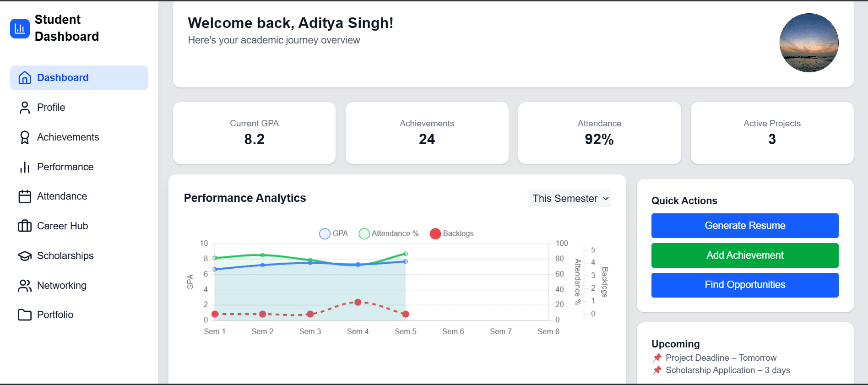Click the Scholarships graduation cap icon
The width and height of the screenshot is (868, 385).
tap(25, 256)
